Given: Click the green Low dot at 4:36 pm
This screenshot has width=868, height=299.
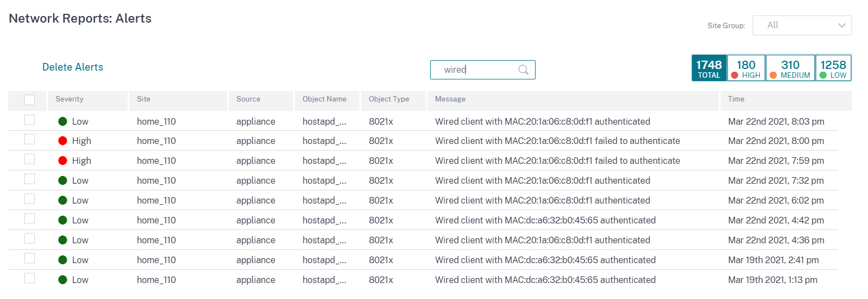Looking at the screenshot, I should [x=63, y=240].
